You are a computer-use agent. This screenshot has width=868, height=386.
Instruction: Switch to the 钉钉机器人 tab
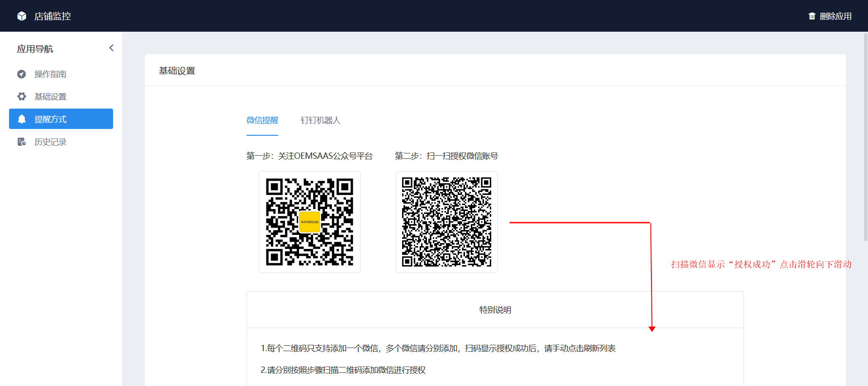point(320,120)
